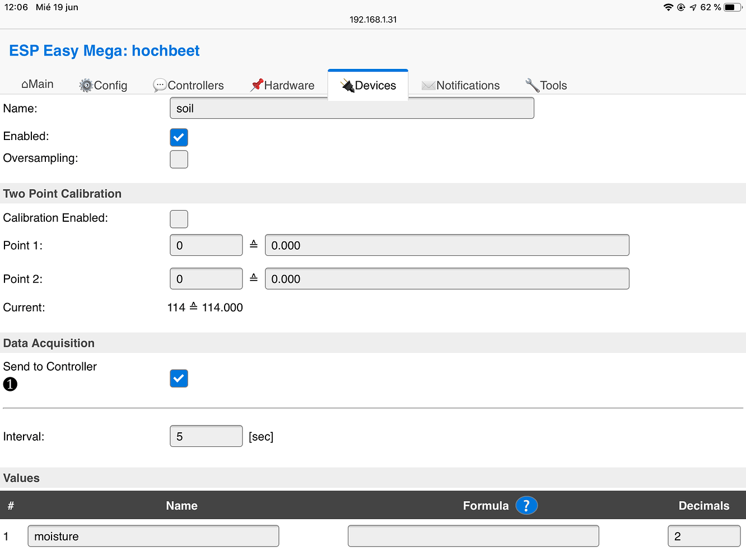Select the Devices tab

[368, 85]
